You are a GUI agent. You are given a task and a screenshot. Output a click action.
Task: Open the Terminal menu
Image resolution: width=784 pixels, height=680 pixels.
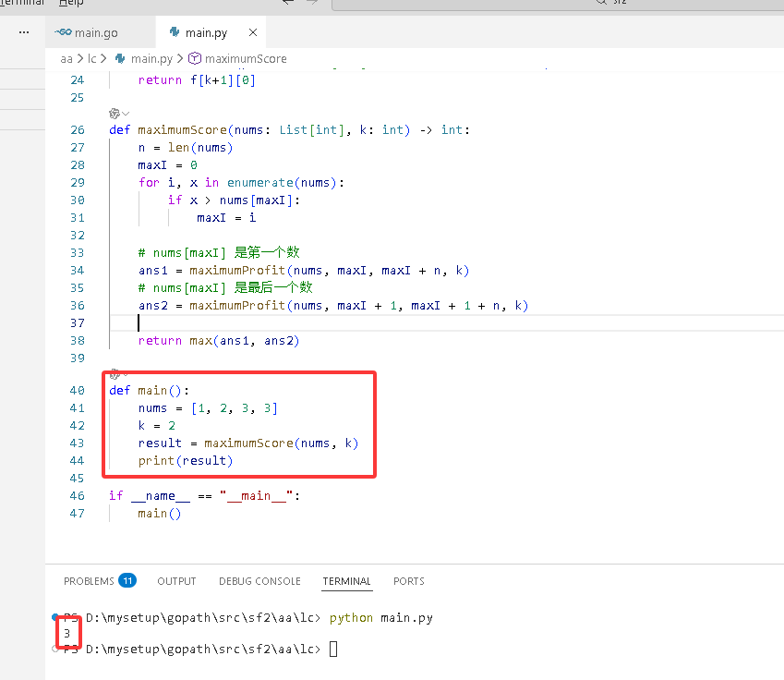(22, 3)
